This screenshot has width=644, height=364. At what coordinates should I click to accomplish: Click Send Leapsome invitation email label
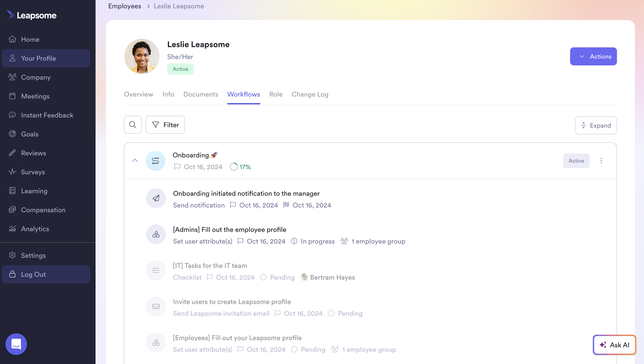coord(221,313)
